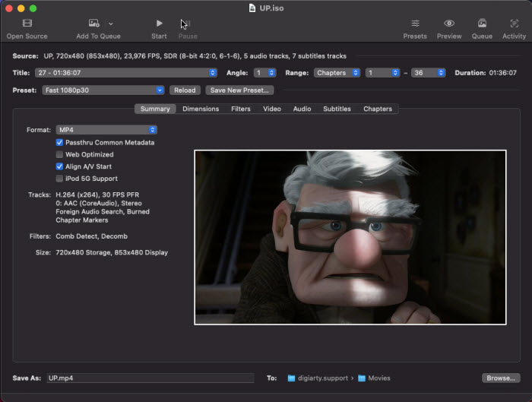Open Preview with the eye icon
This screenshot has width=532, height=402.
click(449, 23)
